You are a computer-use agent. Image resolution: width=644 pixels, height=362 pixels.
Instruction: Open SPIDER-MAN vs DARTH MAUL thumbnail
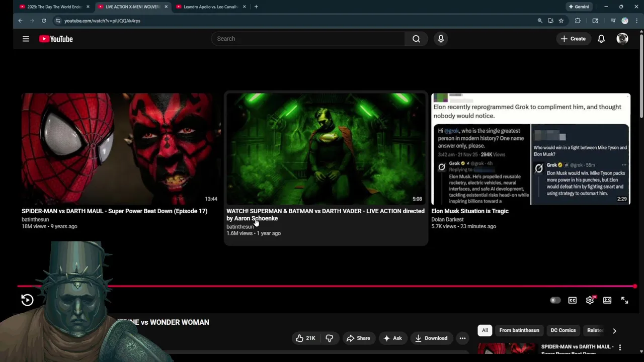click(121, 149)
